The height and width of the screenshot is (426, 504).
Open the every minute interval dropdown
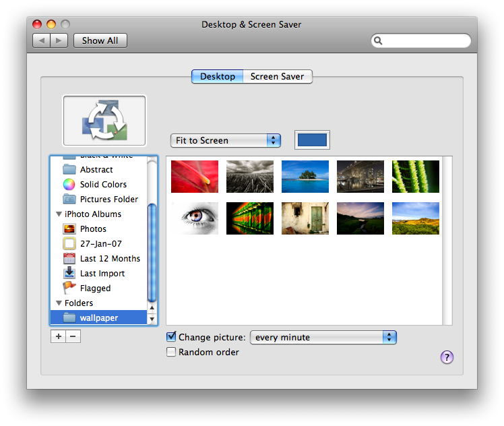pos(323,337)
